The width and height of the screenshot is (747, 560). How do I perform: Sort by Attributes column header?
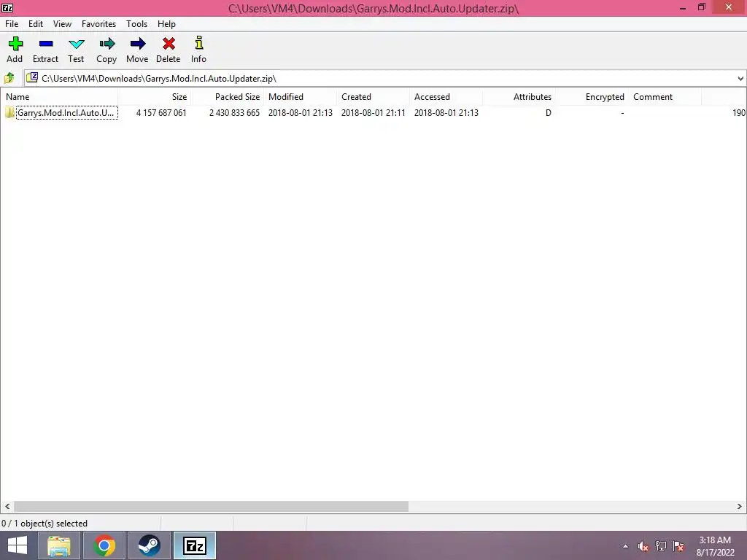tap(519, 97)
